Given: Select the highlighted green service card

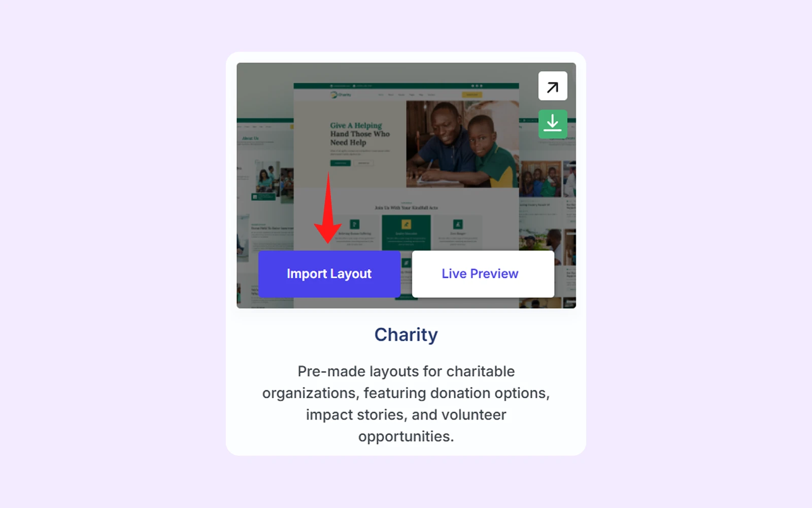Looking at the screenshot, I should click(406, 232).
